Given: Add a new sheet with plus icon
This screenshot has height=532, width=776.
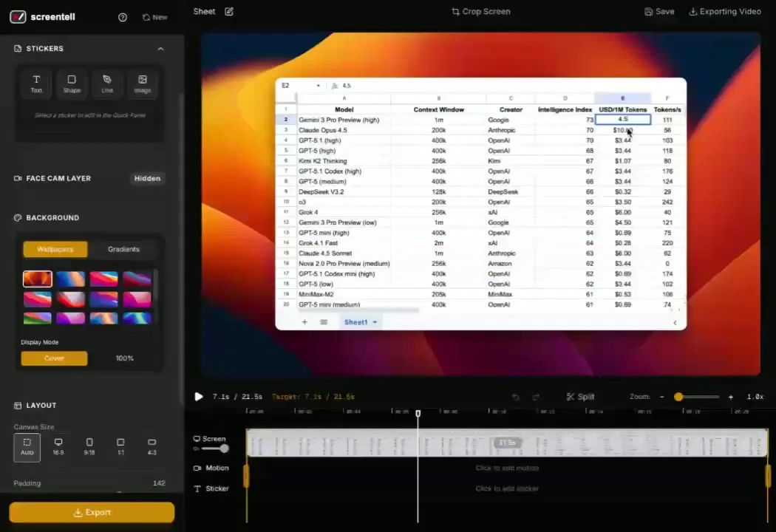Looking at the screenshot, I should (x=304, y=322).
